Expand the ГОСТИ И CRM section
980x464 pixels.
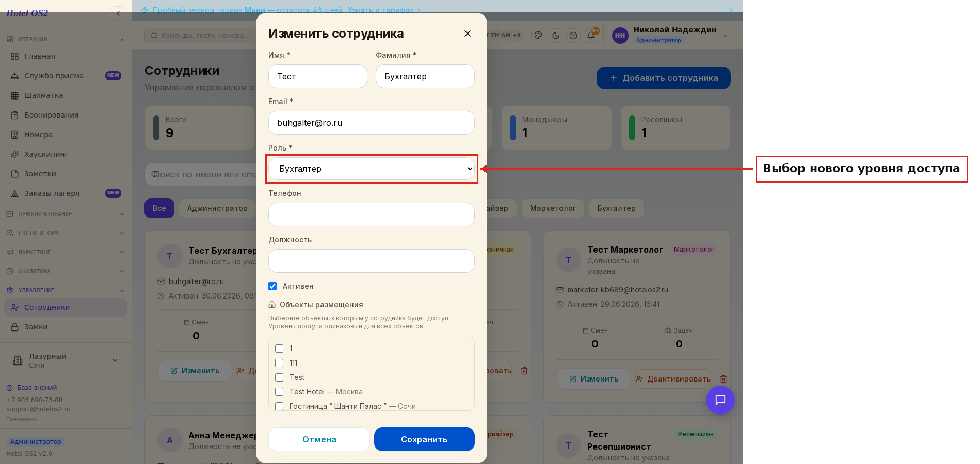66,233
